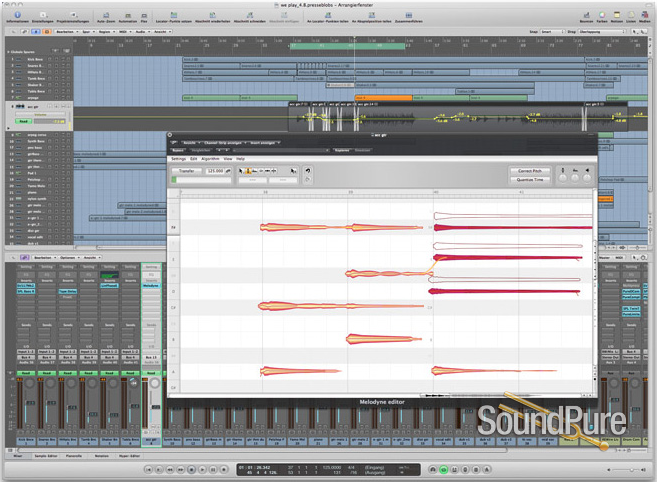Click Locator-Punkte setzen icon
This screenshot has width=657, height=482.
coord(174,15)
